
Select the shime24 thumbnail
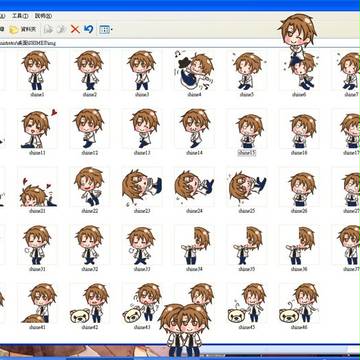pyautogui.click(x=194, y=187)
